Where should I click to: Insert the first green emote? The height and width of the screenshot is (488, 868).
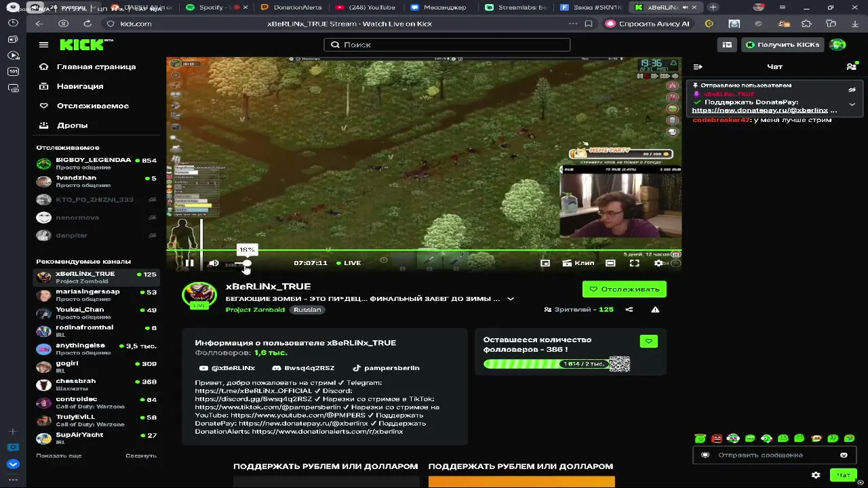click(701, 439)
